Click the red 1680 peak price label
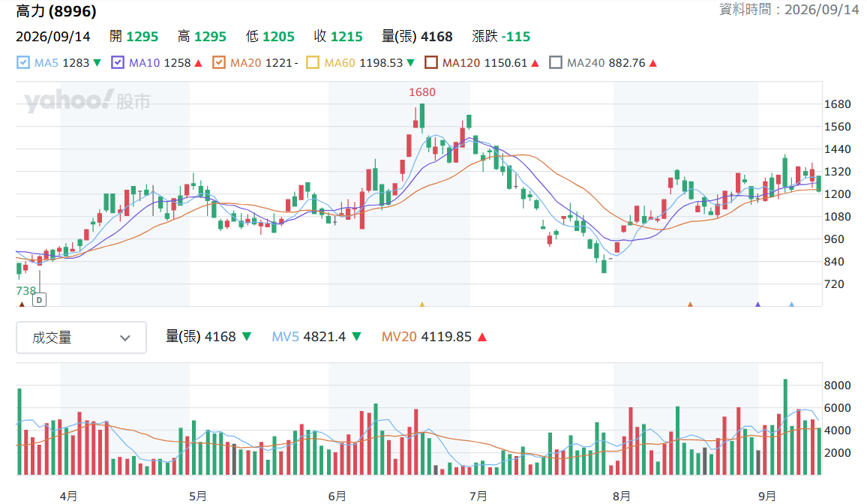 422,92
